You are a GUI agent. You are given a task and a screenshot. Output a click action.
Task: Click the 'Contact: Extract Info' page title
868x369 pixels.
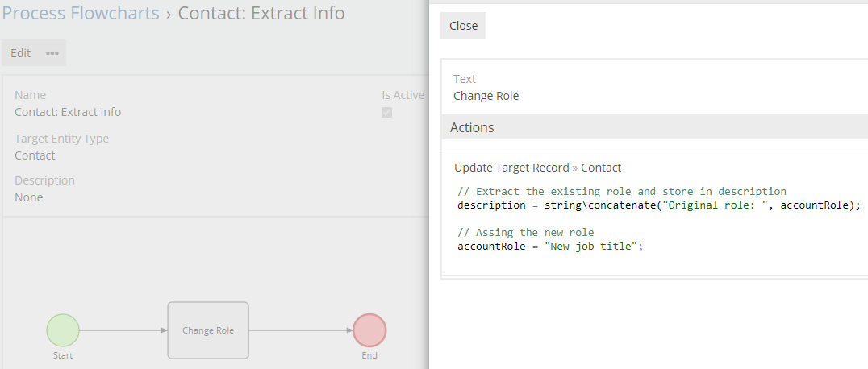261,13
